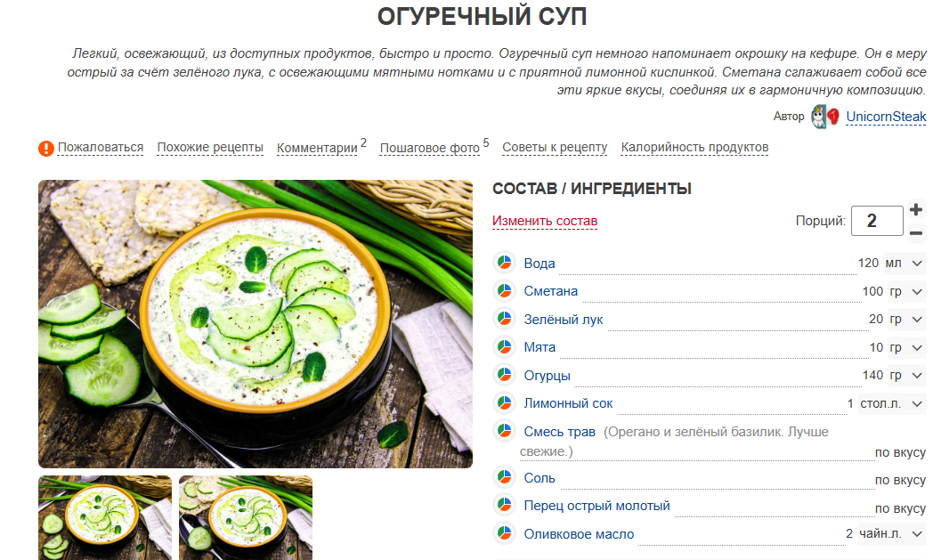This screenshot has width=941, height=560.
Task: Go to the Комментарии section
Action: (x=317, y=148)
